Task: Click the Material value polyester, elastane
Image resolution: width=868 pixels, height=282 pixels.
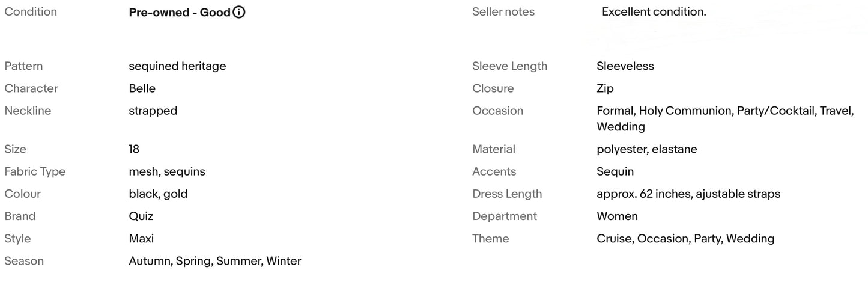Action: (x=647, y=149)
